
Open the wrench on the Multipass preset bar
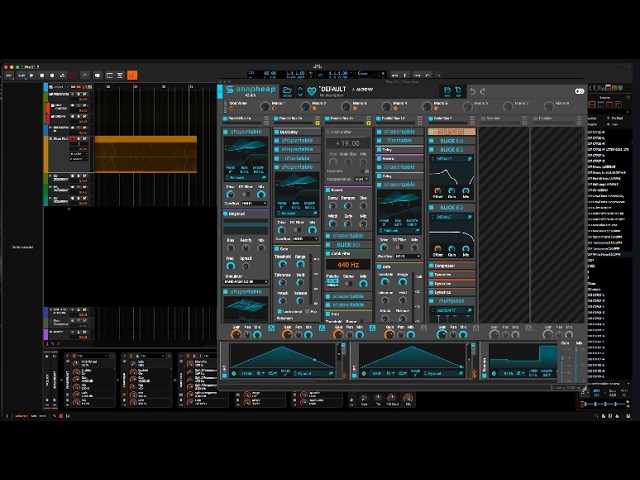pyautogui.click(x=470, y=310)
